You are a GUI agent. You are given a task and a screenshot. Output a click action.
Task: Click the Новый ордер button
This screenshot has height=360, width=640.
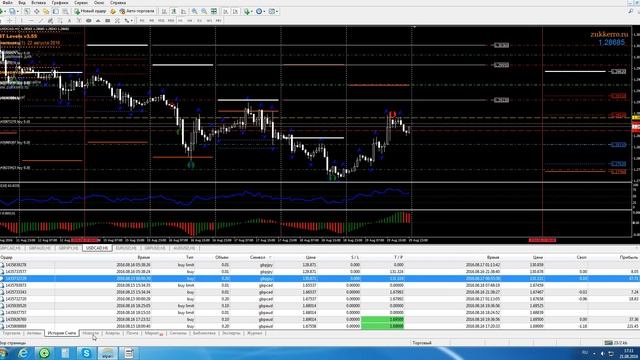coord(90,11)
